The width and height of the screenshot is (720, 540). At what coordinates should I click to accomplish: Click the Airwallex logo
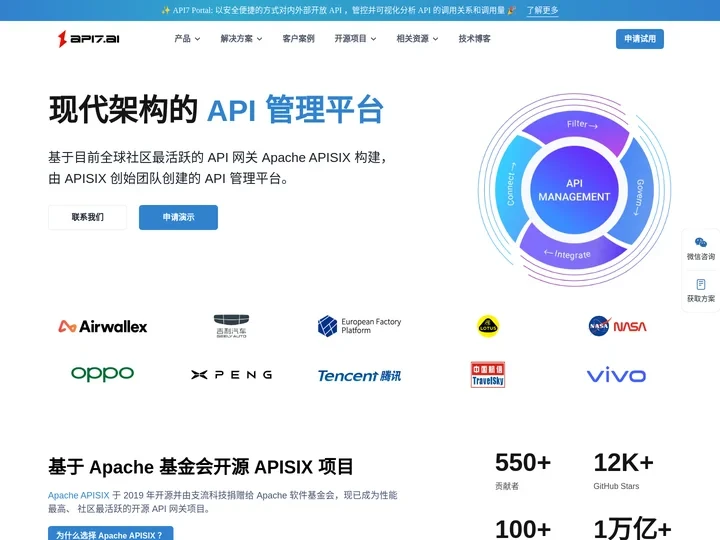tap(102, 326)
